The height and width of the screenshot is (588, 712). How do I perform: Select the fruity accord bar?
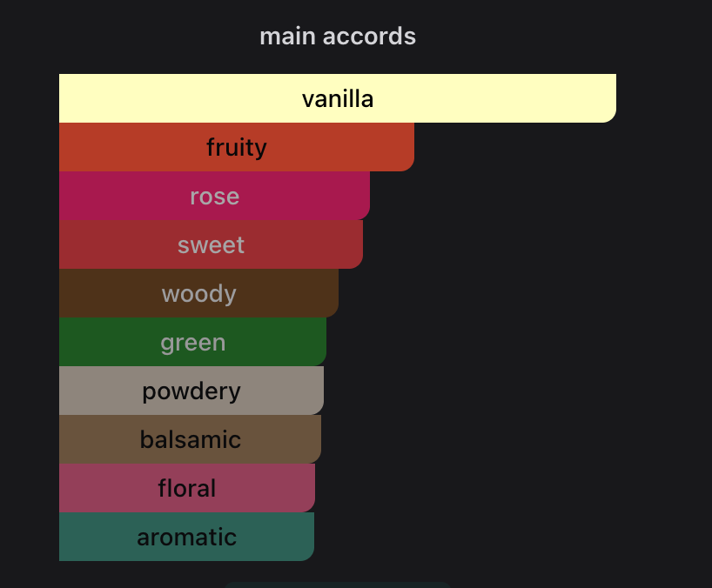[237, 147]
